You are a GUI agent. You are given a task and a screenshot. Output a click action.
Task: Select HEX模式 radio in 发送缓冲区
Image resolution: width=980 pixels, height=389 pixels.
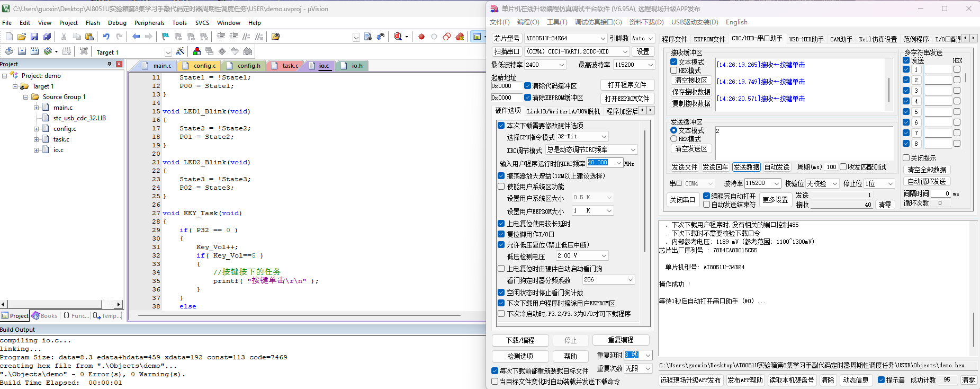[x=674, y=139]
